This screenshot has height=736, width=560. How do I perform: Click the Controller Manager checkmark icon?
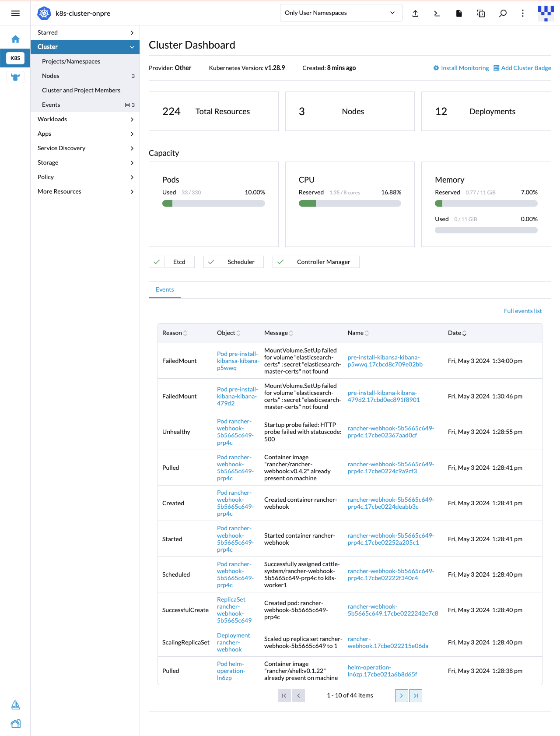click(280, 262)
